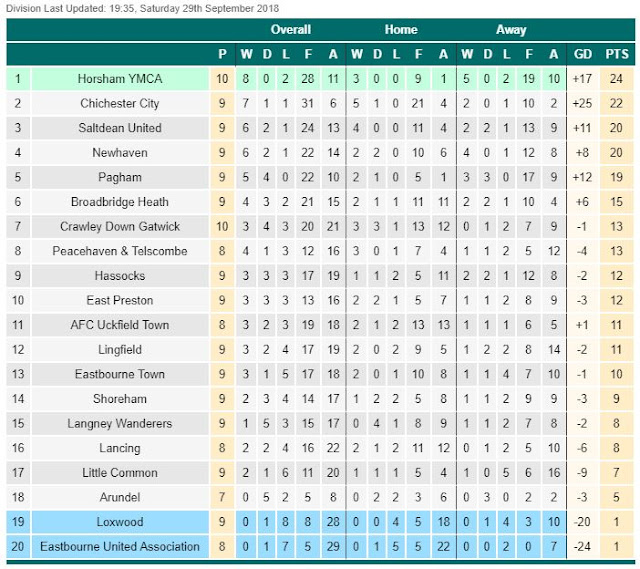Click Crawley Down Gatwick team name
Viewport: 640px width, 569px height.
(120, 226)
